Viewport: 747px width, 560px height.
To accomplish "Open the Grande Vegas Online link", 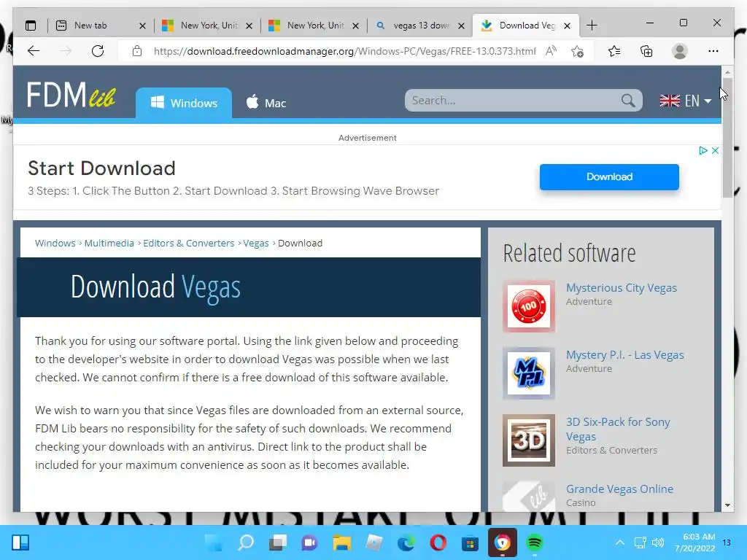I will 620,489.
